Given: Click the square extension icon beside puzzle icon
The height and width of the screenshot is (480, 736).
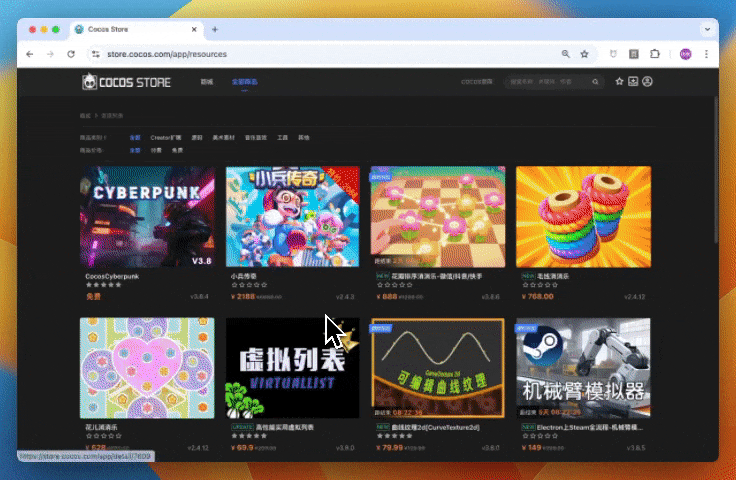Looking at the screenshot, I should click(634, 54).
